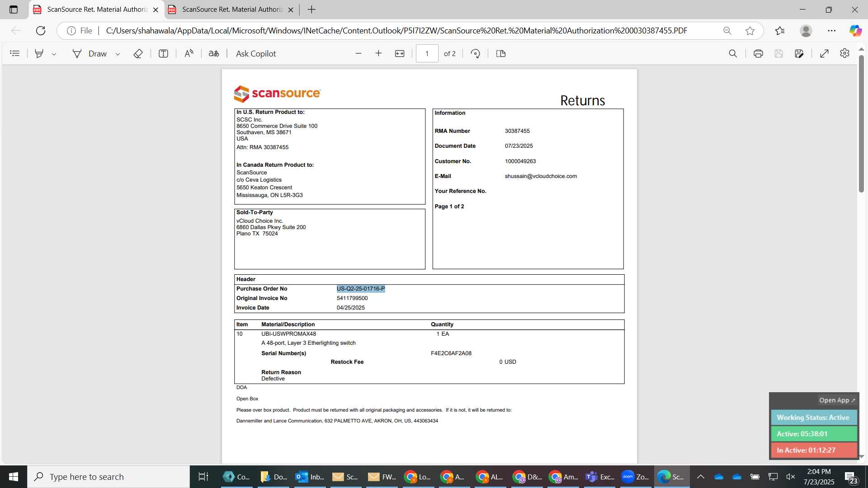Viewport: 868px width, 488px height.
Task: Enter full screen view
Action: click(x=824, y=53)
